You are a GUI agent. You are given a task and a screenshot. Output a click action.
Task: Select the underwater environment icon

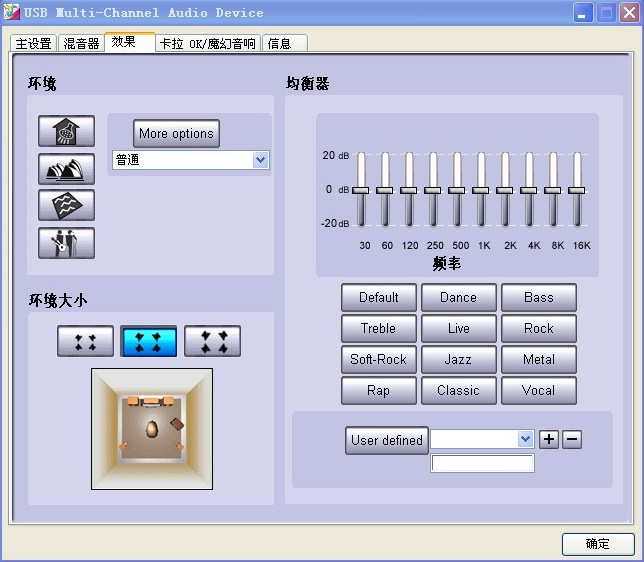pos(67,205)
